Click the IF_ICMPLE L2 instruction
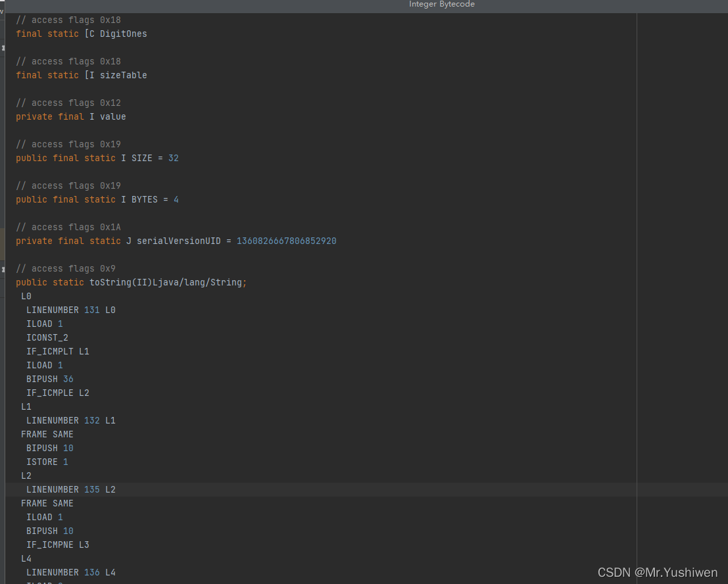Screen dimensions: 728x584 pyautogui.click(x=58, y=393)
